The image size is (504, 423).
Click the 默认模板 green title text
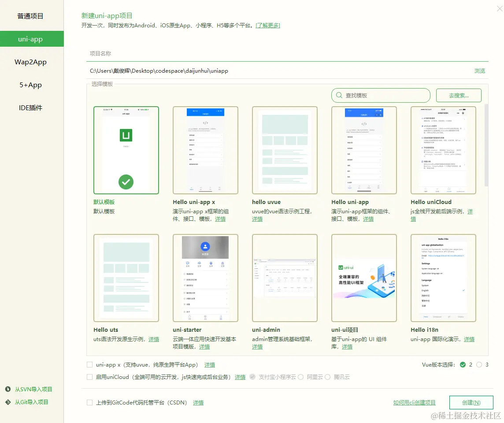(104, 202)
